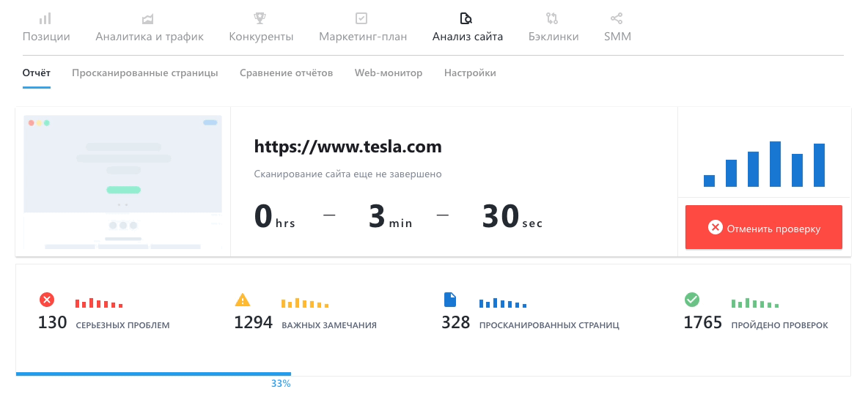Screen dimensions: 868x400
Task: Click the Анализ сайта magnifier icon
Action: point(466,19)
